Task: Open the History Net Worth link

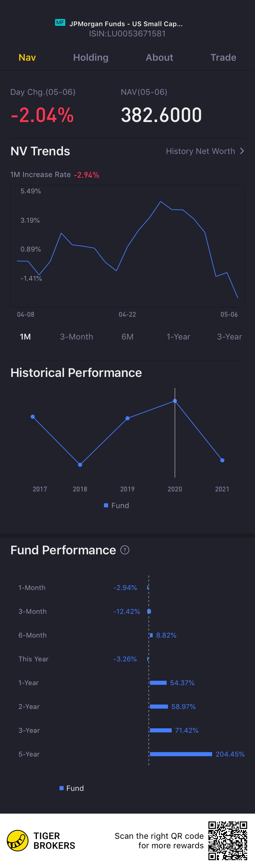Action: coord(201,151)
